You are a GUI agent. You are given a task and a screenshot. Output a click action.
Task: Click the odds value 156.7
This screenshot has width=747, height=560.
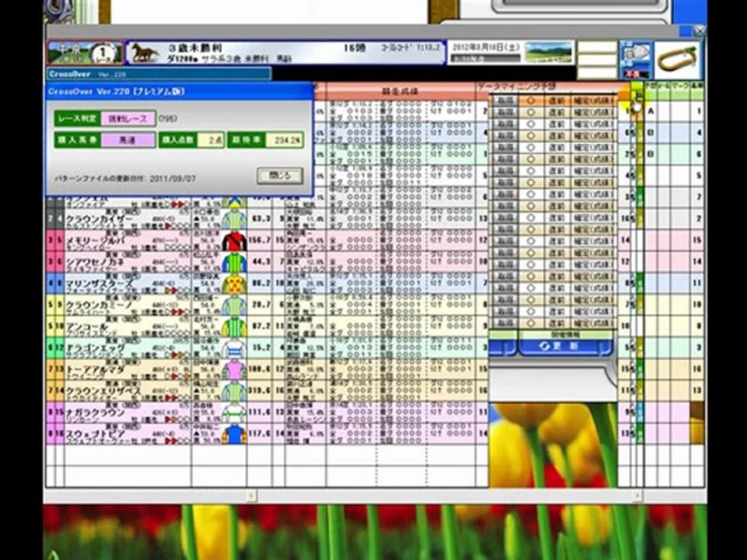click(261, 240)
